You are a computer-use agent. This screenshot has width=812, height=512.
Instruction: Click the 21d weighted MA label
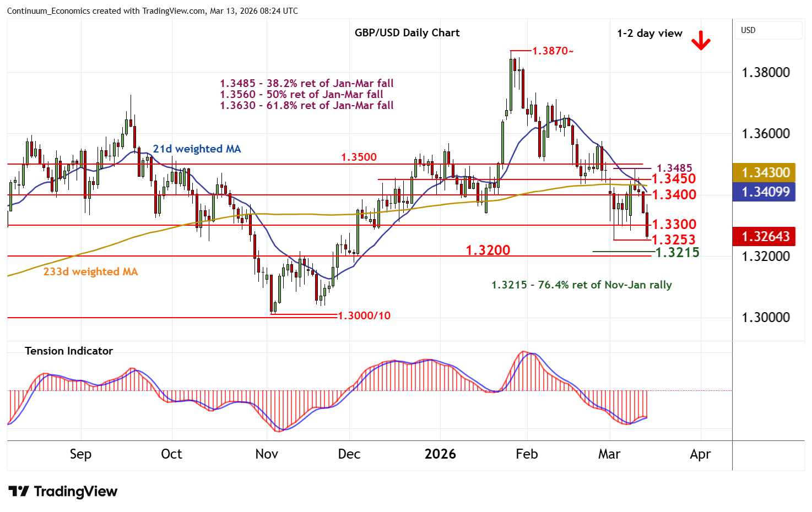pyautogui.click(x=197, y=149)
